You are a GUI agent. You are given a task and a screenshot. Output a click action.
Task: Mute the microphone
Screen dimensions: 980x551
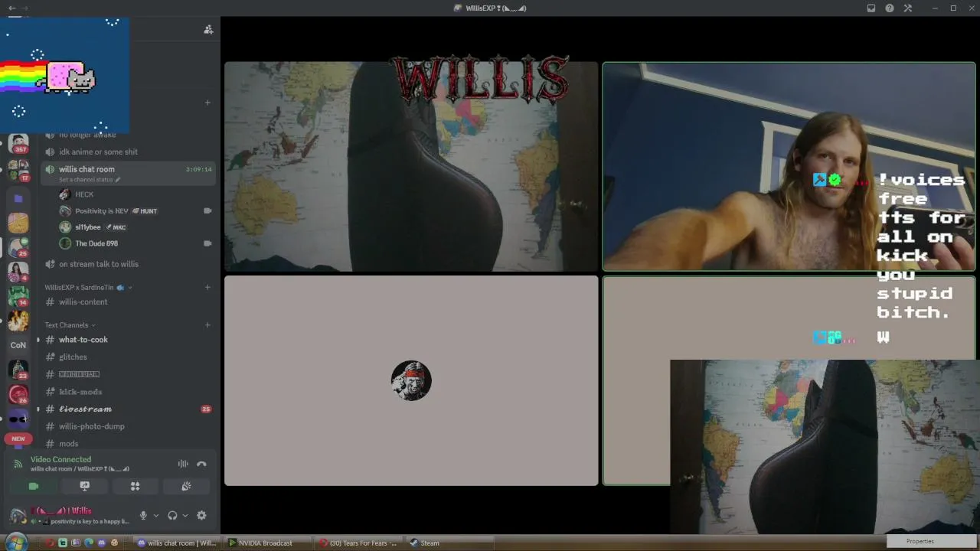[143, 516]
